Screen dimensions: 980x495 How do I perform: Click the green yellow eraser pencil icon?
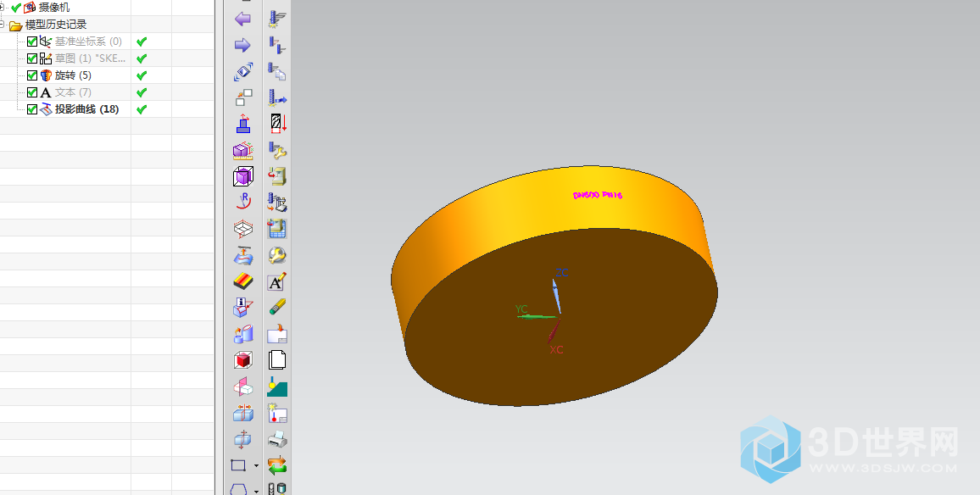coord(277,307)
